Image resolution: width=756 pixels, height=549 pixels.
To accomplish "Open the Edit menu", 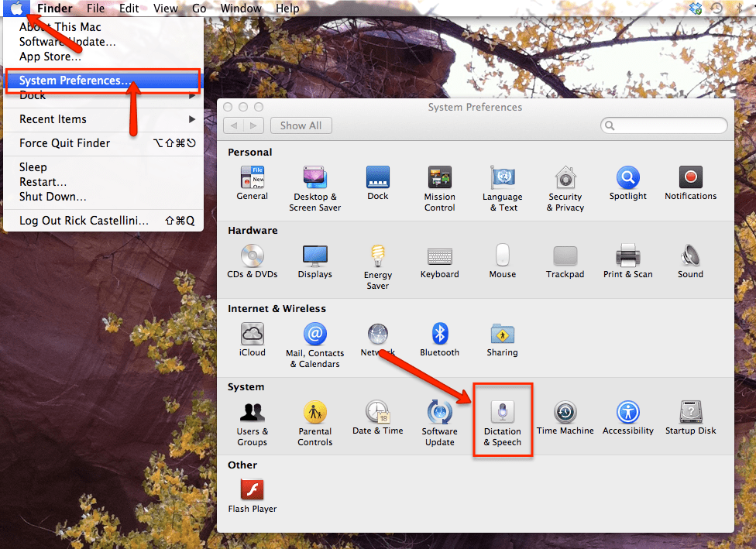I will [129, 9].
